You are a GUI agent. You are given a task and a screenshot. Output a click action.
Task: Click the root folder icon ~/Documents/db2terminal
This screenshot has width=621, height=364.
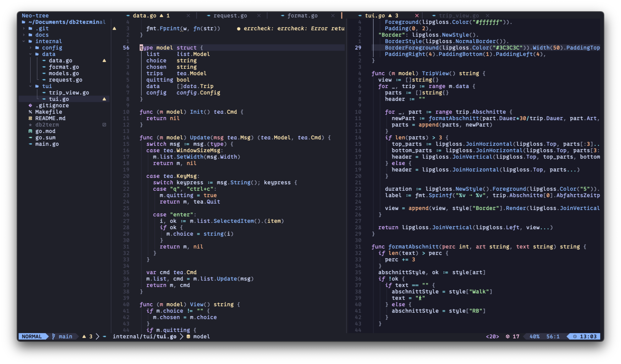[24, 22]
